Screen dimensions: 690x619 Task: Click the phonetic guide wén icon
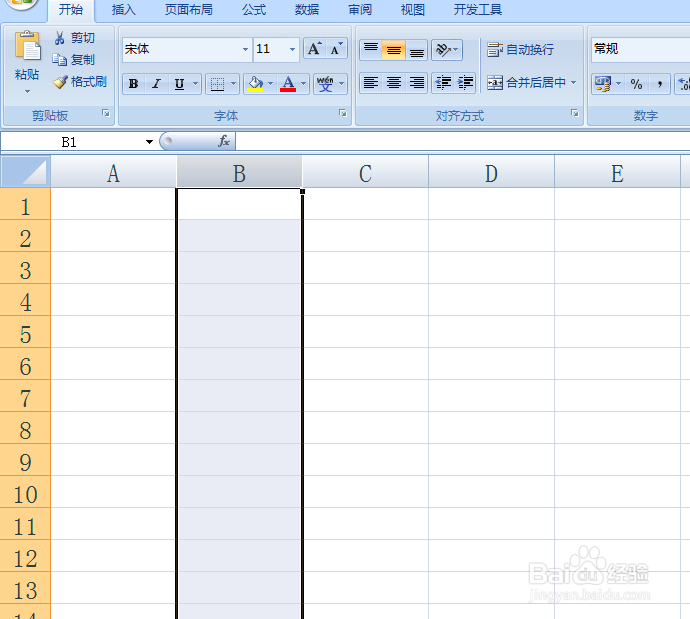tap(325, 84)
